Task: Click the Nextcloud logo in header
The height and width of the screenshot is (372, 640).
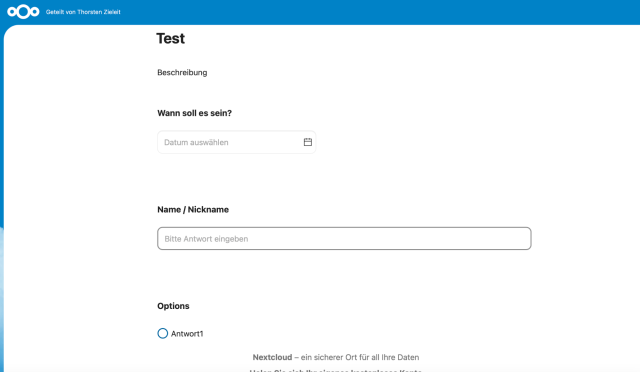Action: pyautogui.click(x=23, y=12)
